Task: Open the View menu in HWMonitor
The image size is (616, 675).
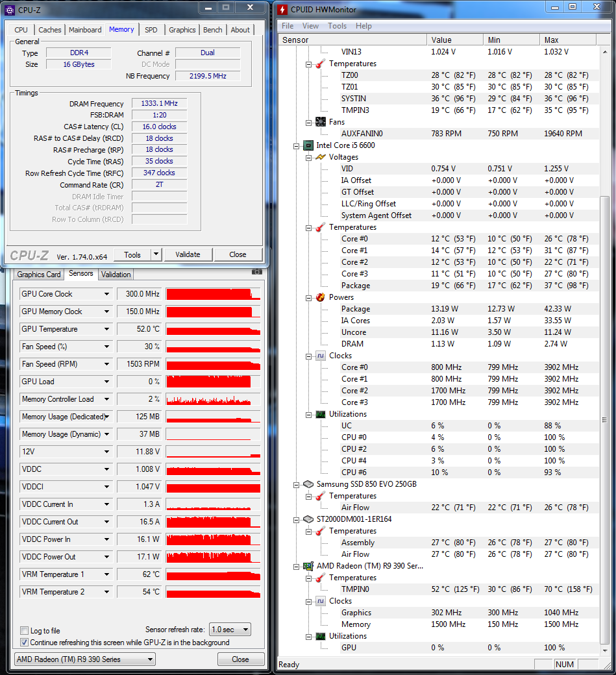Action: (x=310, y=26)
